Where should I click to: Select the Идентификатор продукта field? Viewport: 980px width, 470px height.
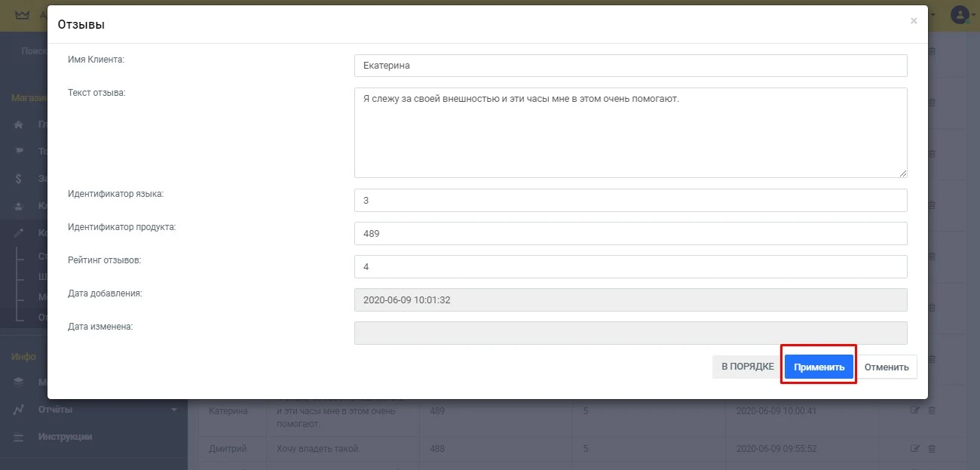pos(630,234)
